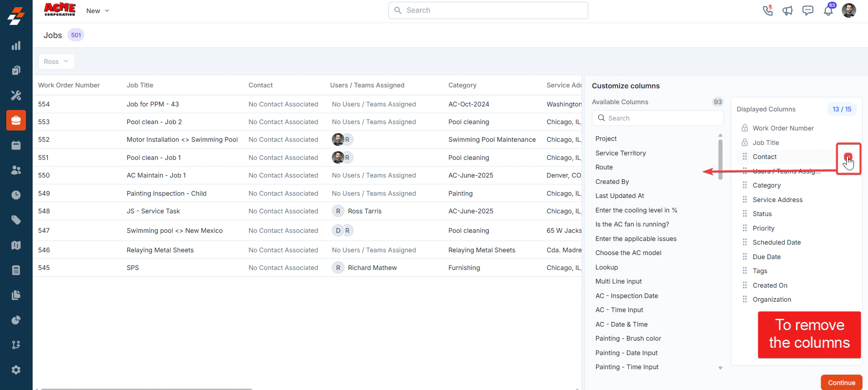Select the highlighted Jobs briefcase icon

16,120
